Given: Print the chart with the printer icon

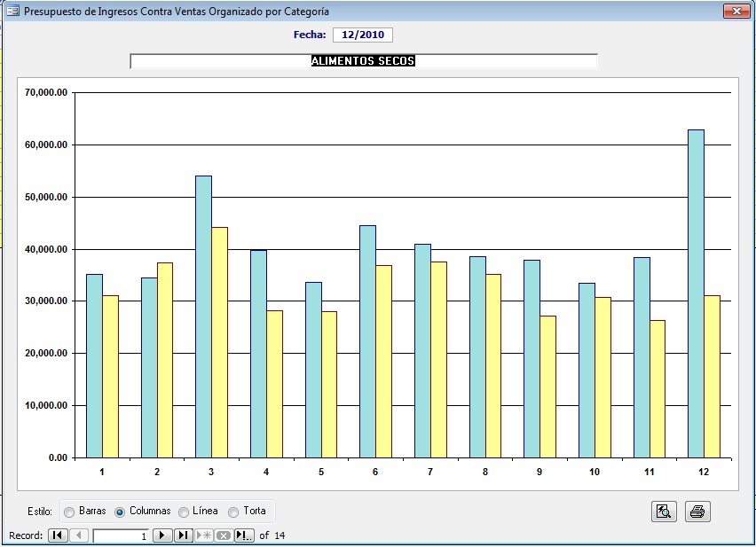Looking at the screenshot, I should pos(697,512).
